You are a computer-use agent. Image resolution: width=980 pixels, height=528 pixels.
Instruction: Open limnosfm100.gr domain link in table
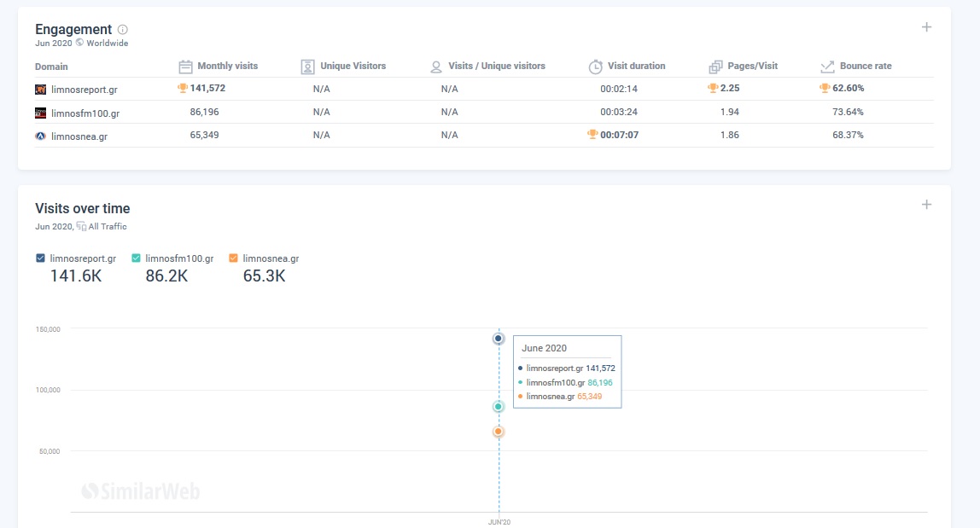(x=85, y=113)
